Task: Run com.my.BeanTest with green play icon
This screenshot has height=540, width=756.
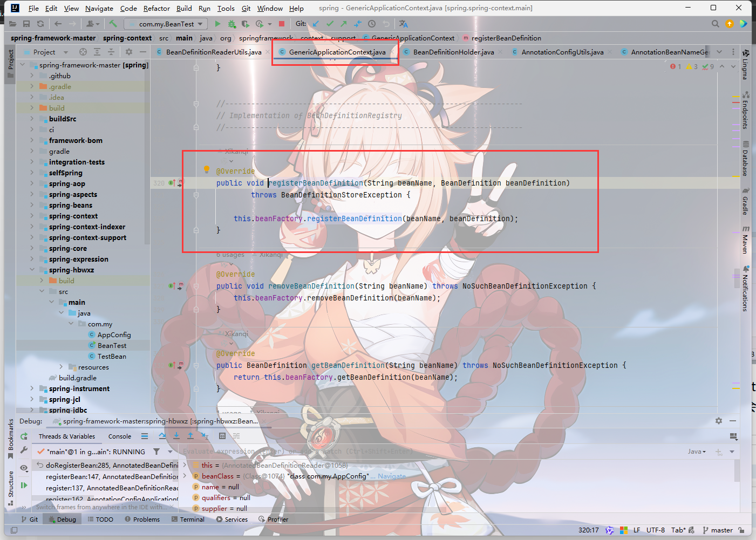Action: [x=217, y=24]
